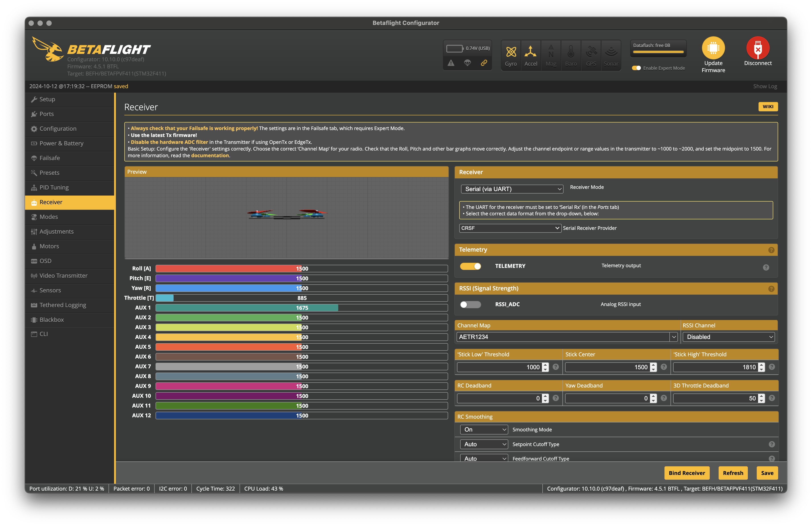Image resolution: width=812 pixels, height=526 pixels.
Task: Open the RSSI Channel Disabled dropdown
Action: [728, 337]
